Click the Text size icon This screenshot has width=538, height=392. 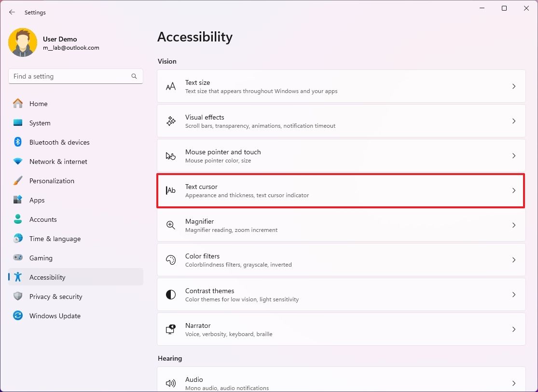(x=171, y=86)
